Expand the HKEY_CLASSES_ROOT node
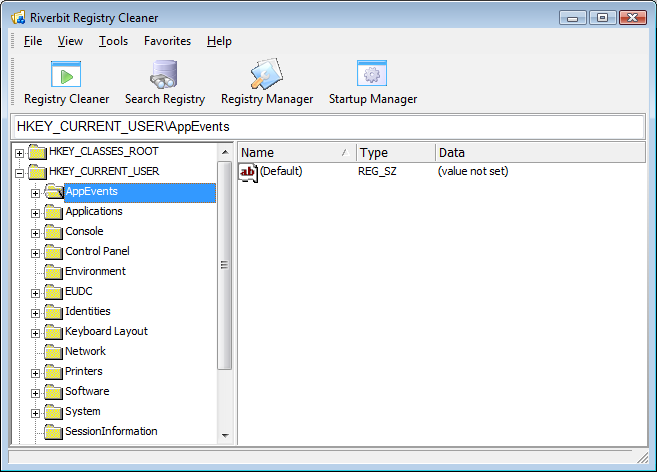657x472 pixels. tap(19, 153)
